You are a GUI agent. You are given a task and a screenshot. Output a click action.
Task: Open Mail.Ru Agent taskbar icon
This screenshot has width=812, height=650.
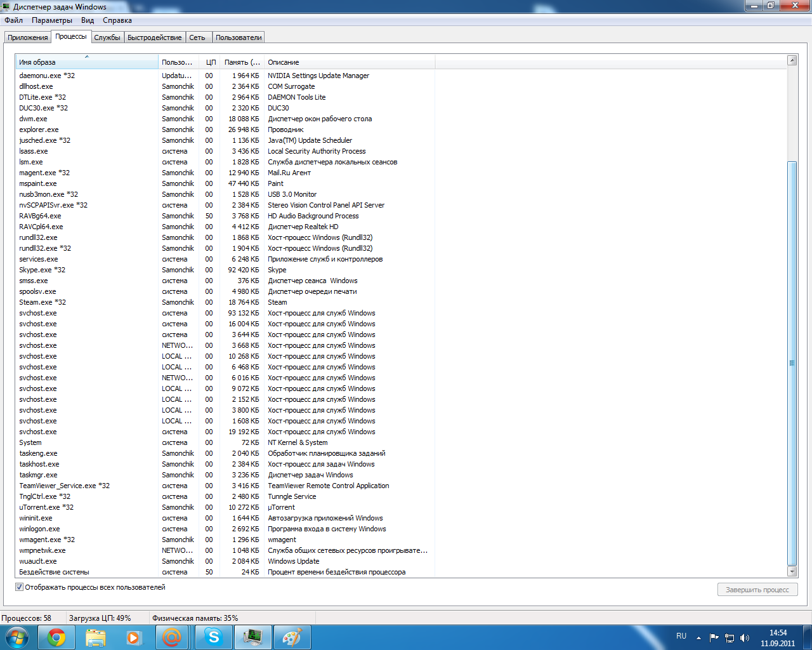pyautogui.click(x=173, y=637)
